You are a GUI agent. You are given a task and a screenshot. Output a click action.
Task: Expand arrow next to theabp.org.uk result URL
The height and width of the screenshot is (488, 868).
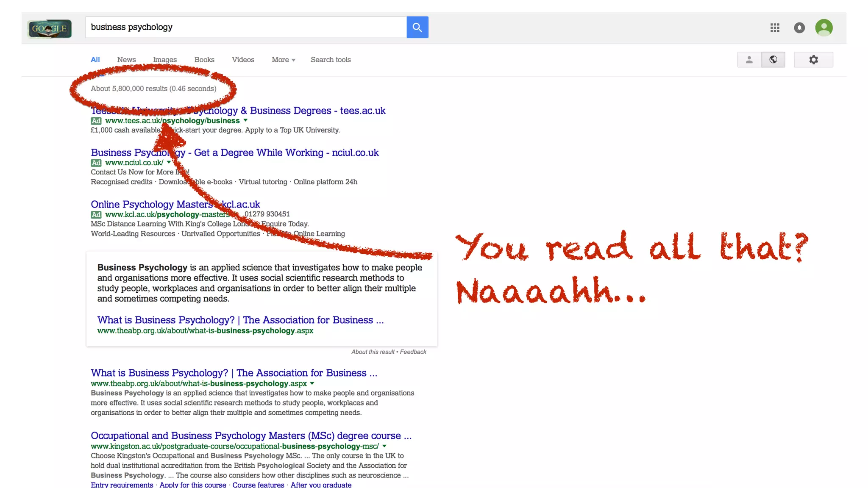[312, 383]
